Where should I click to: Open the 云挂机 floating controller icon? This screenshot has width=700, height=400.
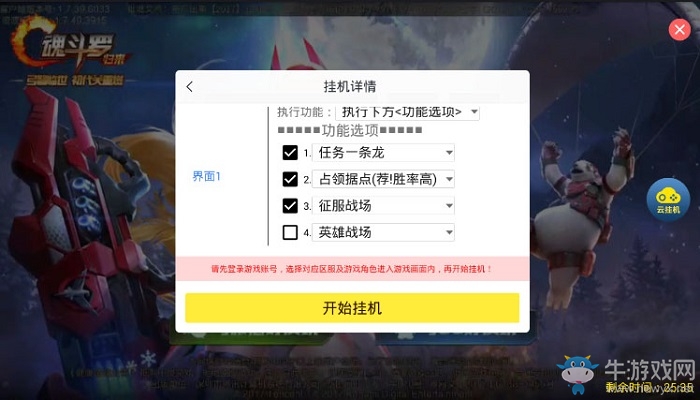(668, 200)
